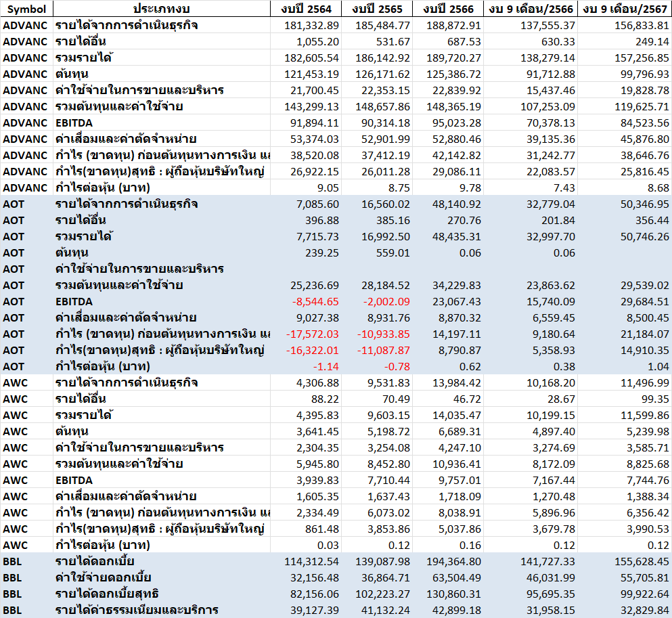The height and width of the screenshot is (618, 672).
Task: Select ADVANC other income 1,055.20
Action: [317, 42]
